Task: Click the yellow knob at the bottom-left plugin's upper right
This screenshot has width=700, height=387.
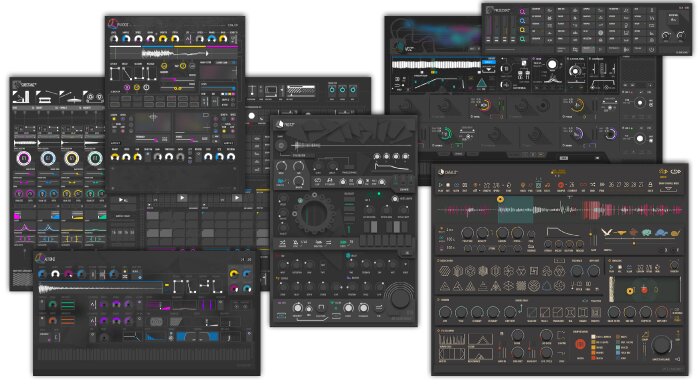Action: pyautogui.click(x=233, y=273)
